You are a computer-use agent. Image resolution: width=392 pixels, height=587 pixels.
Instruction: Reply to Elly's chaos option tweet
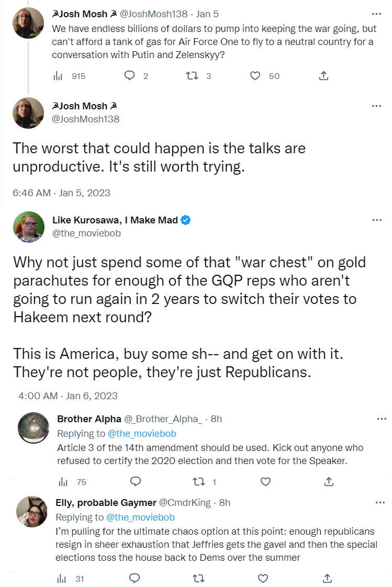coord(135,578)
